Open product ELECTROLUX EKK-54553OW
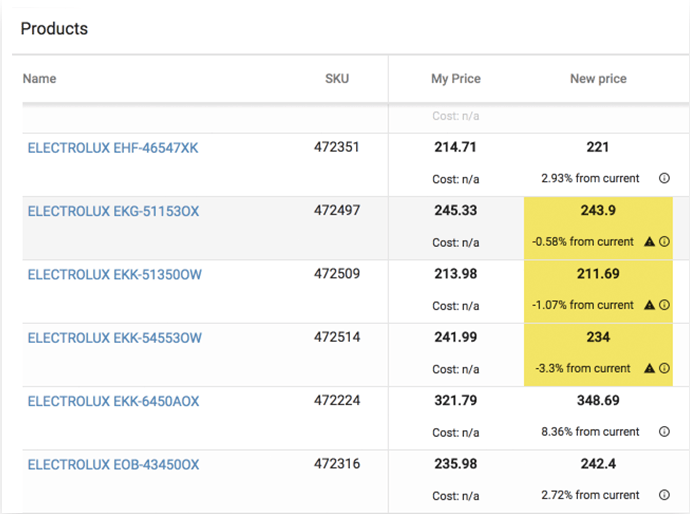The image size is (690, 514). click(114, 338)
